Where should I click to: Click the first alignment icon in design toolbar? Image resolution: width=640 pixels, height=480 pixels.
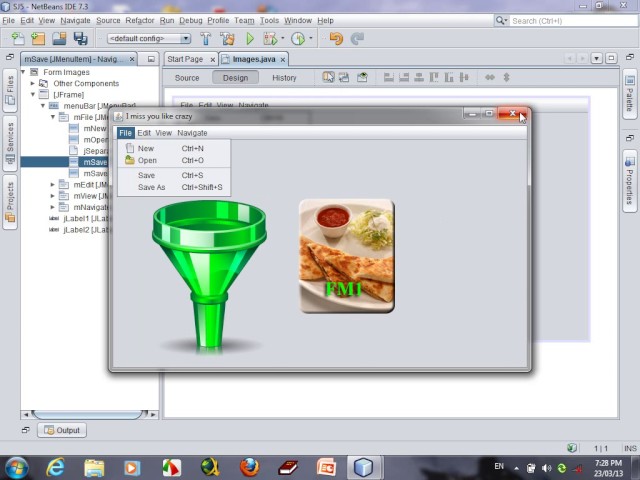[x=389, y=77]
